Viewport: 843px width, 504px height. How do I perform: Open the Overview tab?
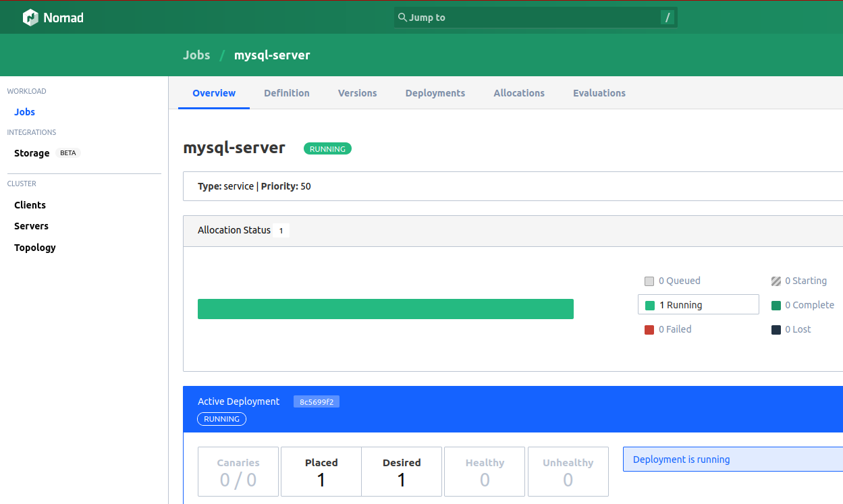point(214,93)
